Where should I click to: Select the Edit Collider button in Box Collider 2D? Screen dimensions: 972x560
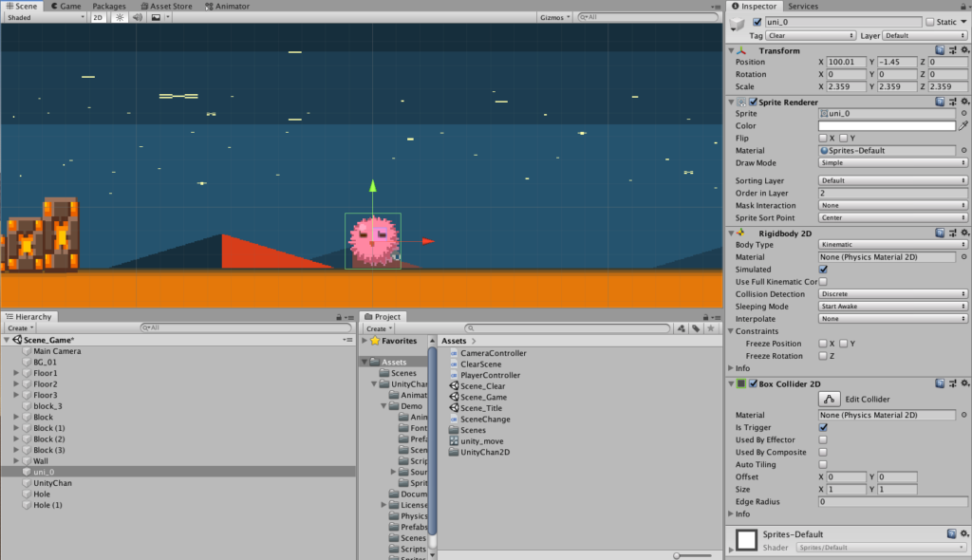(x=828, y=398)
